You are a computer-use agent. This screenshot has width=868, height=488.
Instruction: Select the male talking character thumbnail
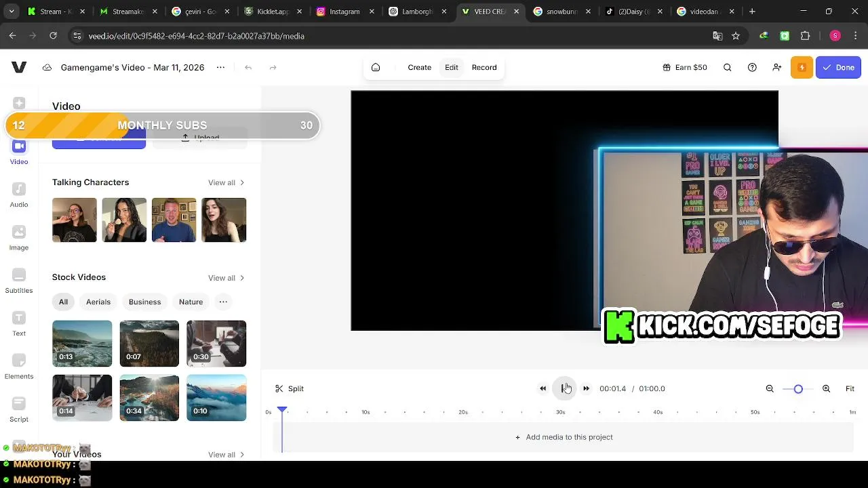[x=174, y=220]
